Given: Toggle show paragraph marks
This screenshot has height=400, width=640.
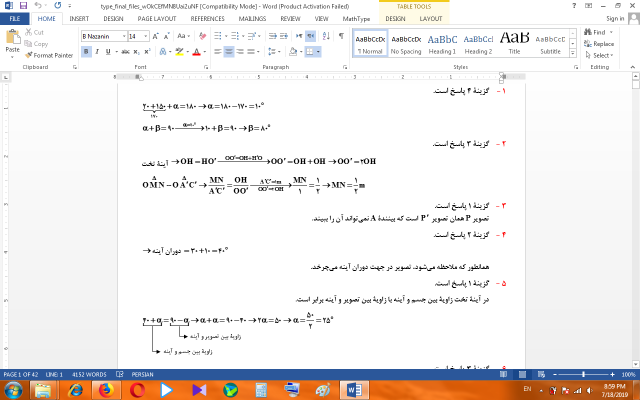Looking at the screenshot, I should 341,36.
